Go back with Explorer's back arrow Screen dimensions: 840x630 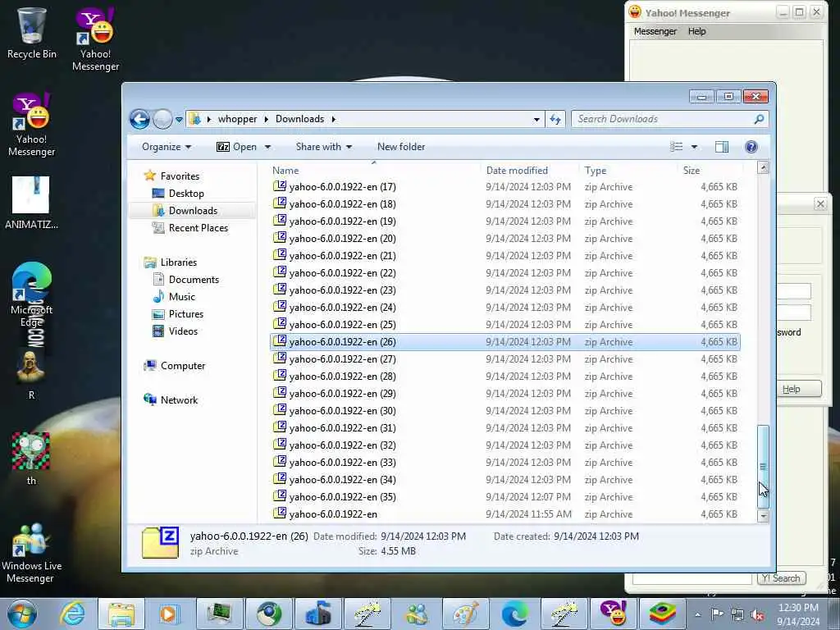(139, 119)
